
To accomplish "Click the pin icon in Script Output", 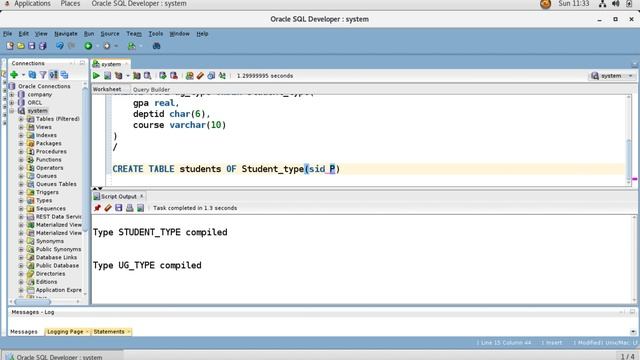I will [97, 208].
